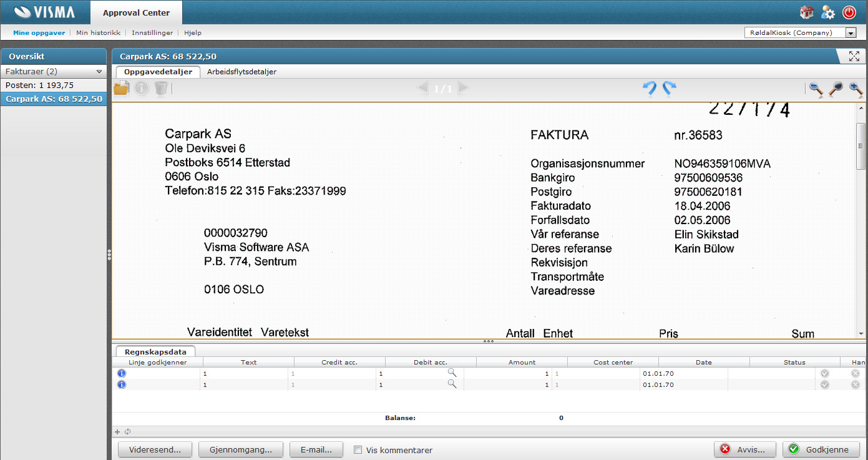Go to next page arrow
Viewport: 868px width, 460px height.
pyautogui.click(x=463, y=89)
